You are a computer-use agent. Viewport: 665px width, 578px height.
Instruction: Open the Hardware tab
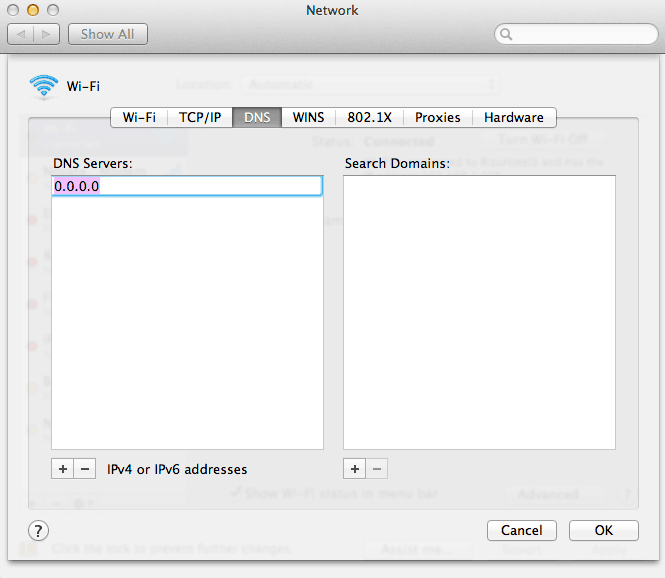tap(514, 117)
